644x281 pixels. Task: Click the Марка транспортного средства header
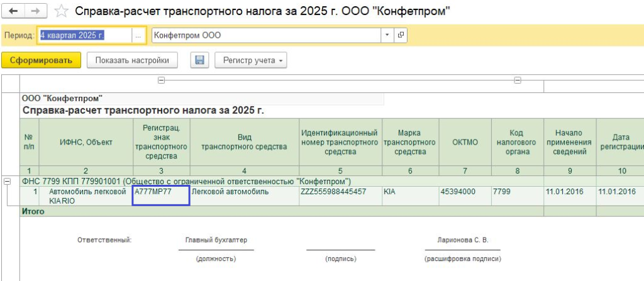[x=410, y=142]
